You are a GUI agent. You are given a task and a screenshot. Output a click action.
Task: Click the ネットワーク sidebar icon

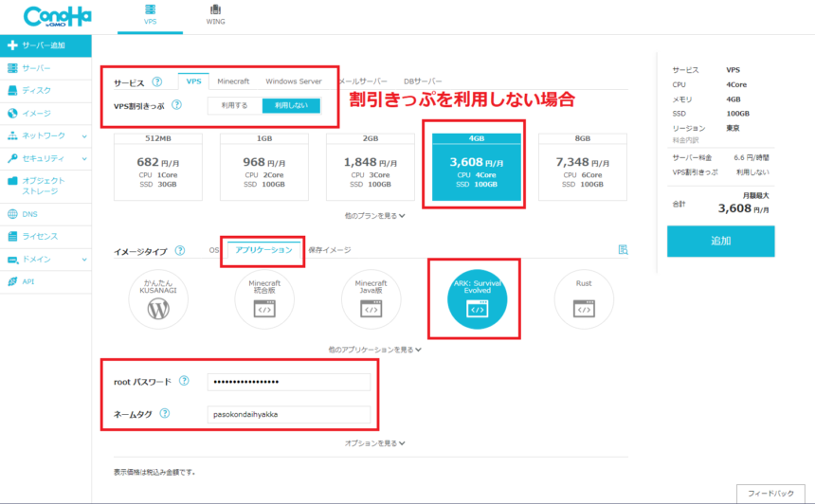click(x=12, y=135)
